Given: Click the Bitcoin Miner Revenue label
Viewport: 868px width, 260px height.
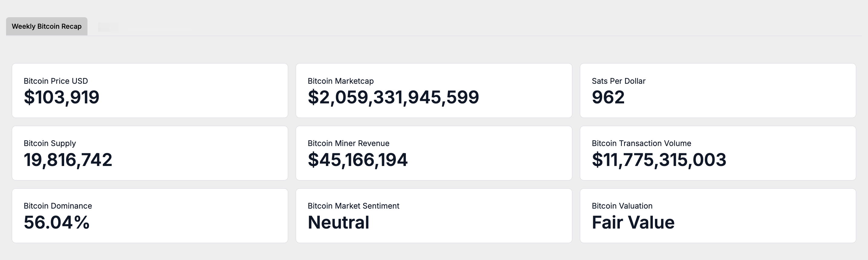Looking at the screenshot, I should pyautogui.click(x=348, y=143).
